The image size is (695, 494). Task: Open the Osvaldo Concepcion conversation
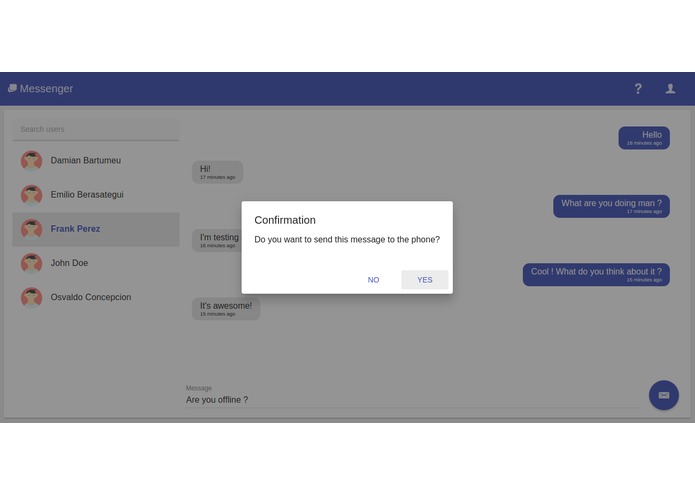click(96, 297)
